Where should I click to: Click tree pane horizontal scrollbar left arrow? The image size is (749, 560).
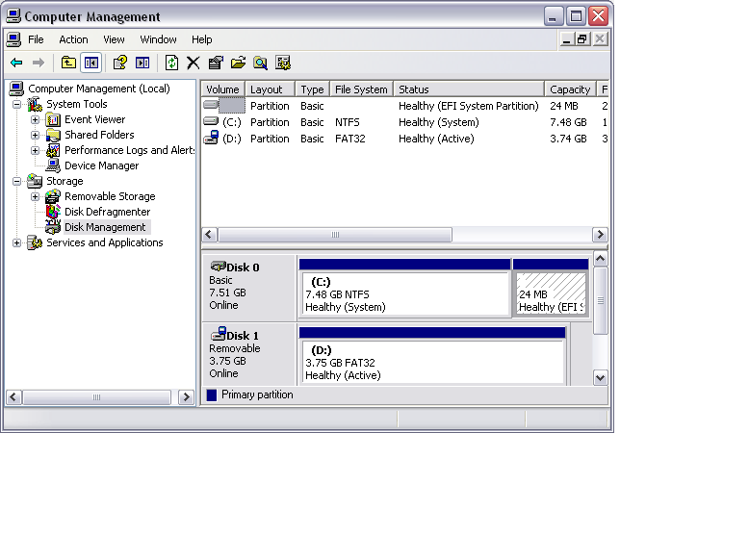pos(13,397)
